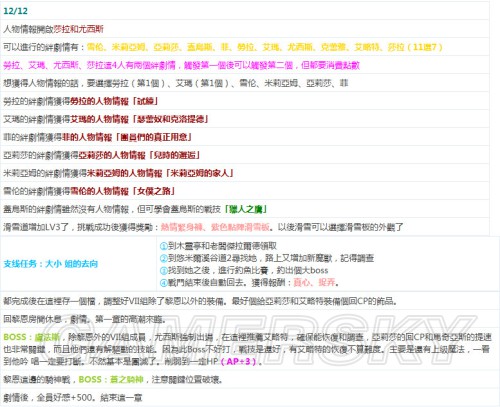Click the pink snowboard reward item text

241,227
